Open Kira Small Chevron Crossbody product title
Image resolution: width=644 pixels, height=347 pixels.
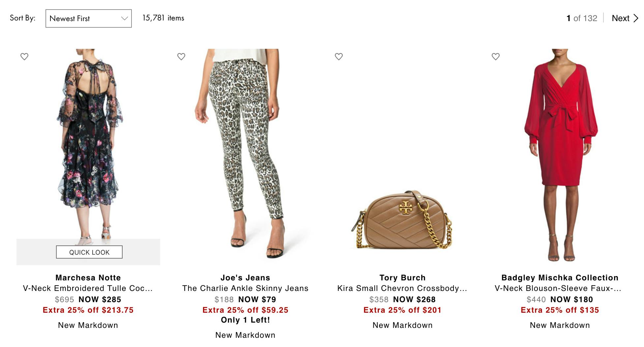pyautogui.click(x=402, y=288)
